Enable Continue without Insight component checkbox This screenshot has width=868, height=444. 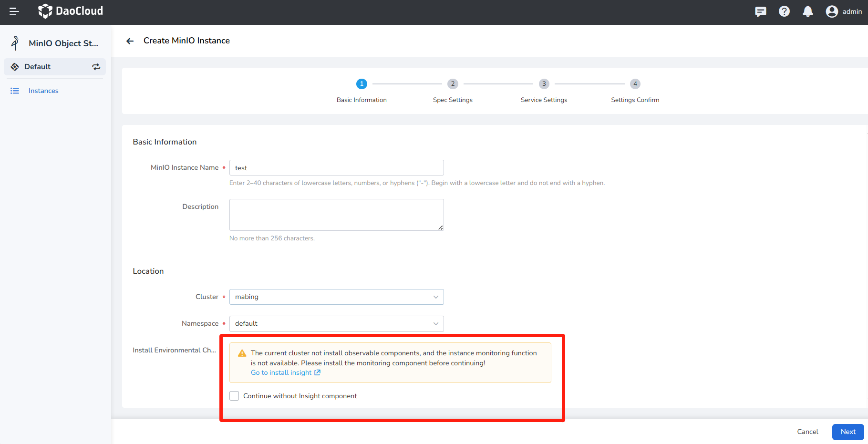pos(234,396)
